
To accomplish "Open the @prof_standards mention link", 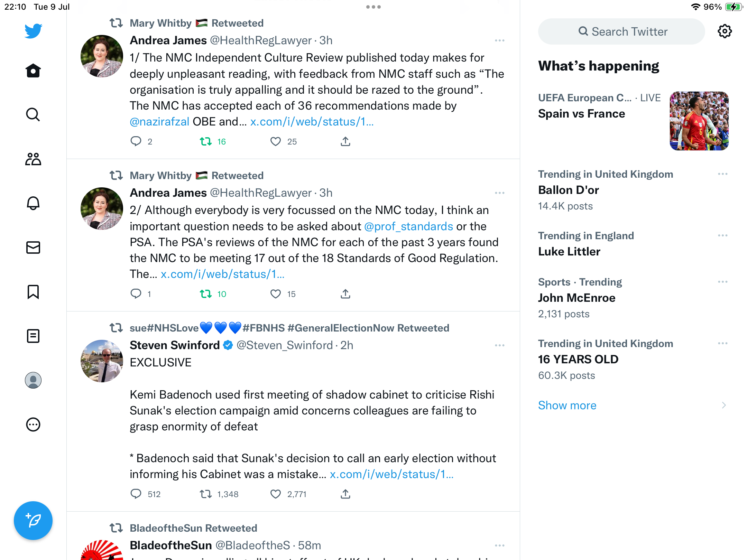I will pos(408,226).
